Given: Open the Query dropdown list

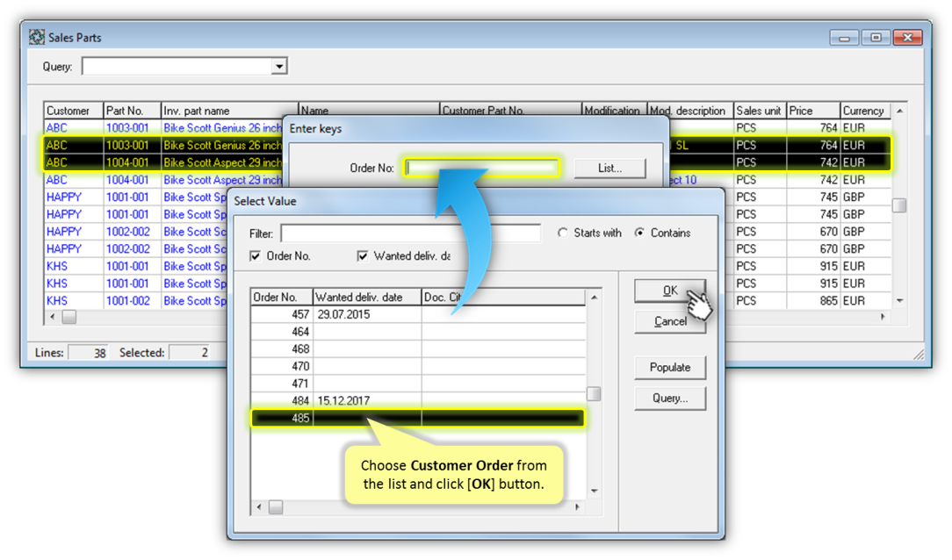Looking at the screenshot, I should (279, 67).
